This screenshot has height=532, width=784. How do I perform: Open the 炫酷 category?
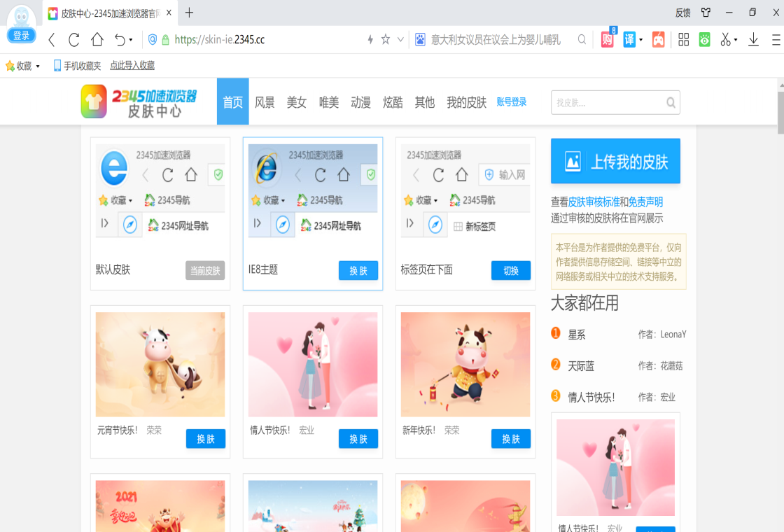click(x=393, y=102)
